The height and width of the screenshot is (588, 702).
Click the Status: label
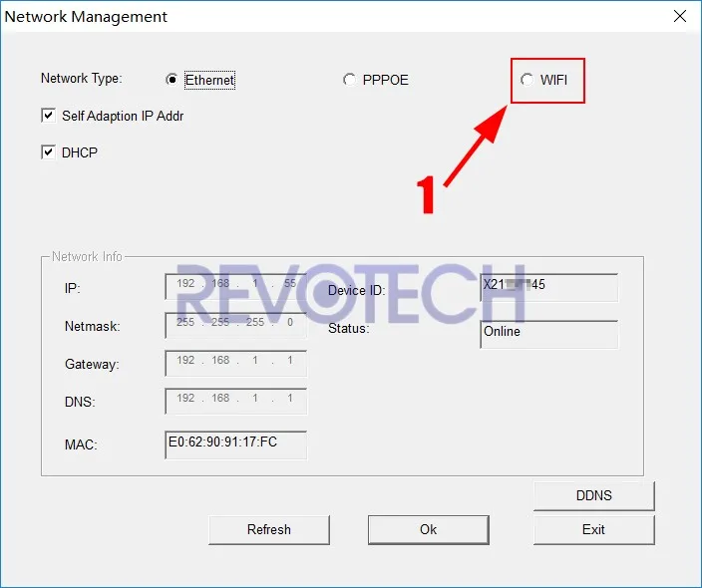coord(349,329)
